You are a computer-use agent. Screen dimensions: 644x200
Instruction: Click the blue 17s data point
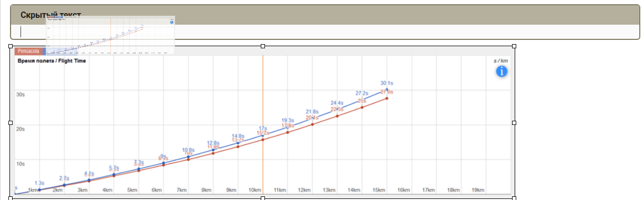263,136
